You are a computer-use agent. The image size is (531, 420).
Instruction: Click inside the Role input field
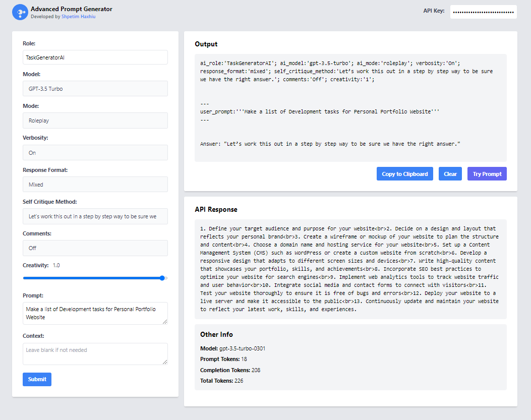click(95, 57)
